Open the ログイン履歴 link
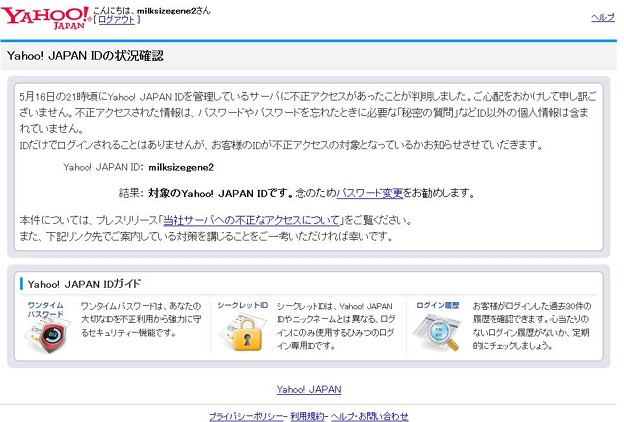 pos(437,305)
